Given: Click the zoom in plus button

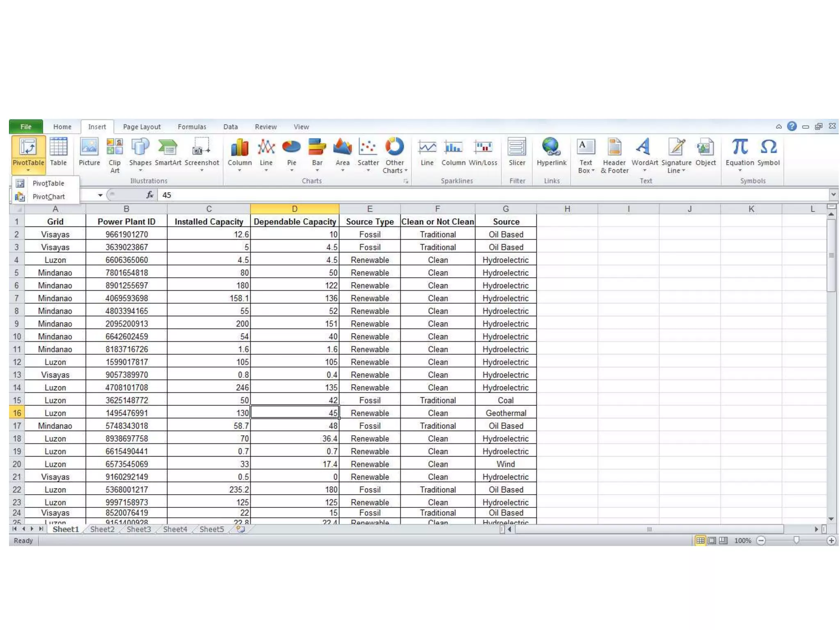Looking at the screenshot, I should (x=831, y=541).
